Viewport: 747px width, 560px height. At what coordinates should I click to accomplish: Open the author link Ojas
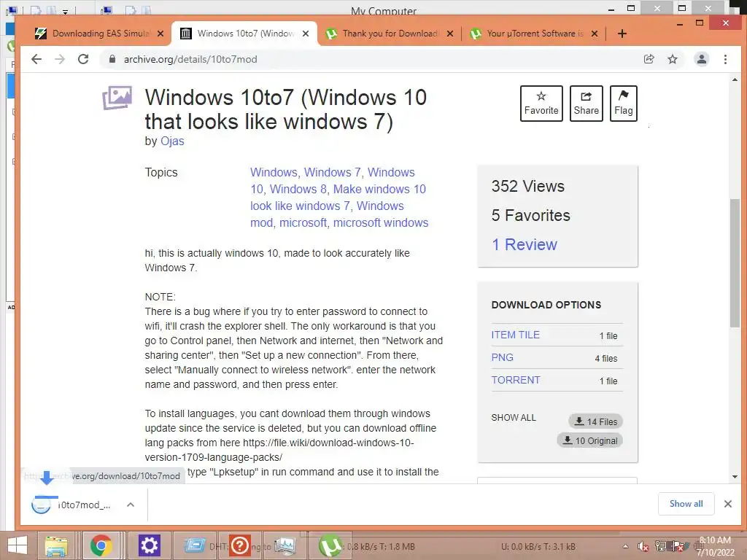(x=172, y=141)
